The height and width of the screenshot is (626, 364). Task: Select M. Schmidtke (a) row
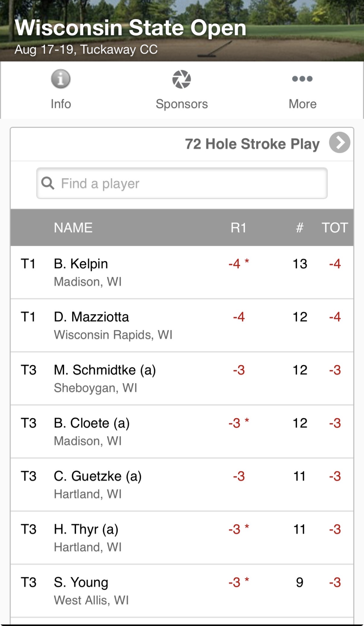[x=182, y=379]
